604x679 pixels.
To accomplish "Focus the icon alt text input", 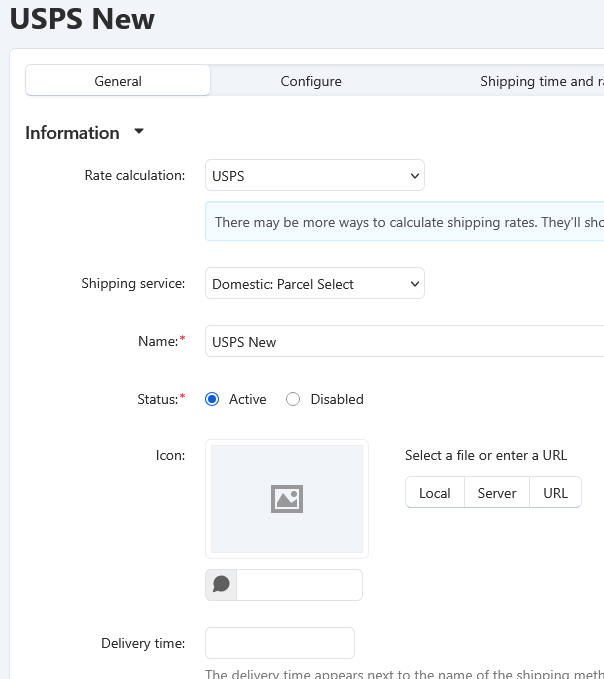I will pos(299,585).
